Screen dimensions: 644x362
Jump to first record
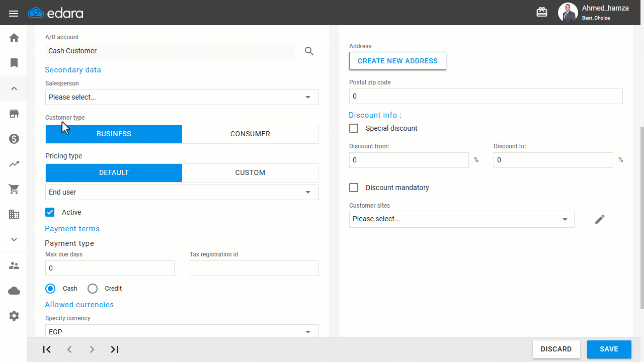47,349
